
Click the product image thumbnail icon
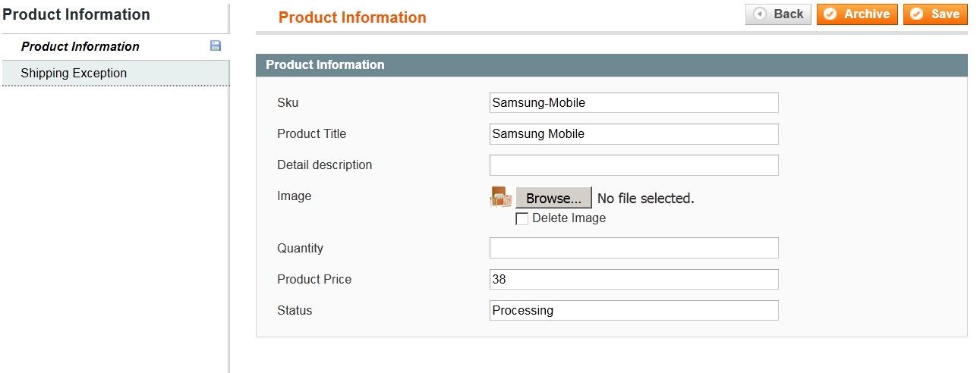[x=500, y=198]
